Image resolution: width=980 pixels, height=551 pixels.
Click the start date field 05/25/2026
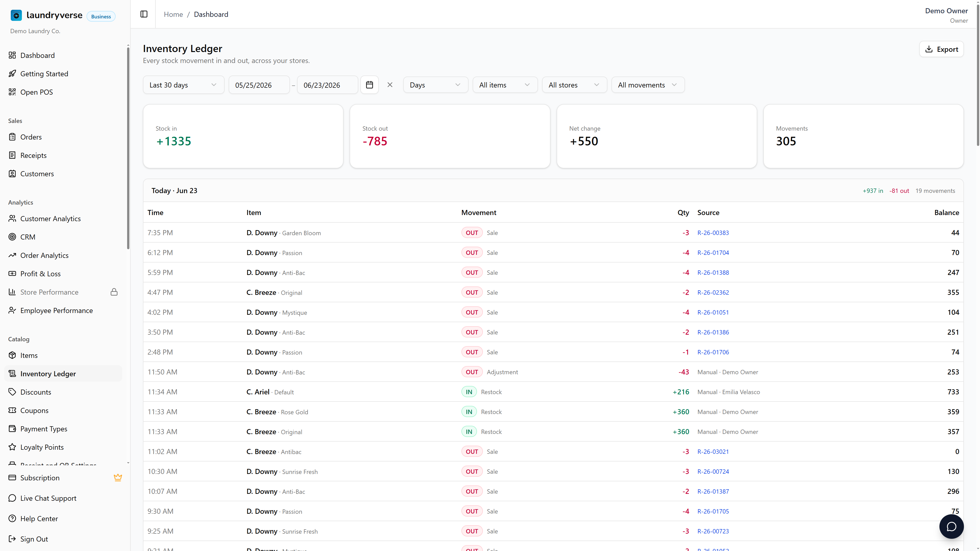click(259, 85)
